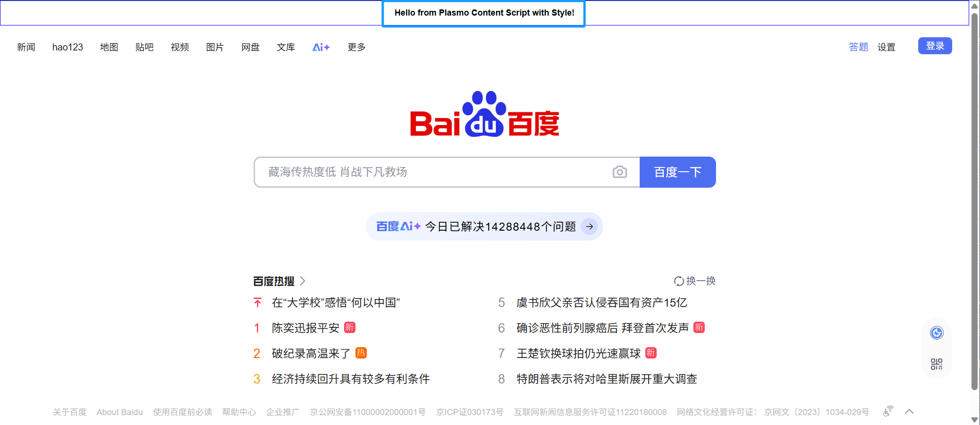
Task: Click 换一换 to refresh hot searches
Action: pos(700,281)
